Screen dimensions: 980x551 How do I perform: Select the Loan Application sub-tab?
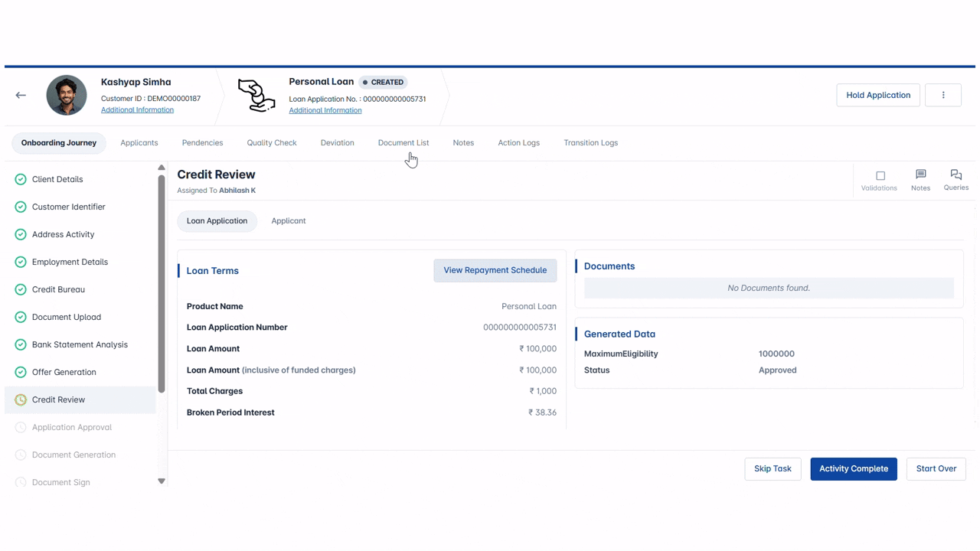pyautogui.click(x=217, y=220)
